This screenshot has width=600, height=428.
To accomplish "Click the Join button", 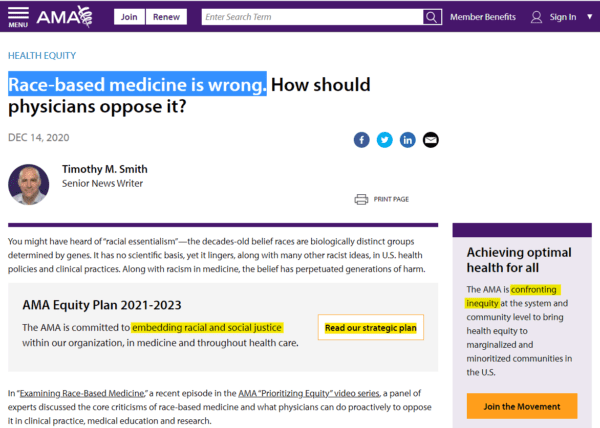I will pyautogui.click(x=129, y=17).
